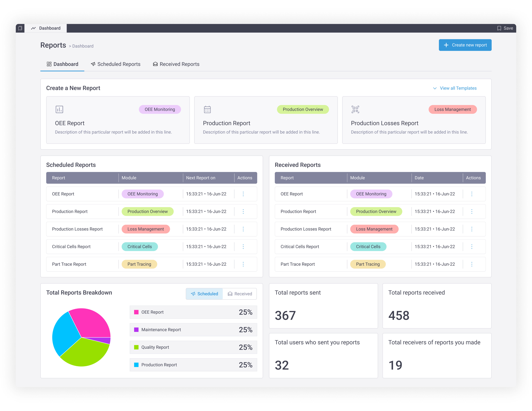Screen dimensions: 532x411
Task: Open actions menu for scheduled Production Losses Report
Action: pyautogui.click(x=243, y=229)
